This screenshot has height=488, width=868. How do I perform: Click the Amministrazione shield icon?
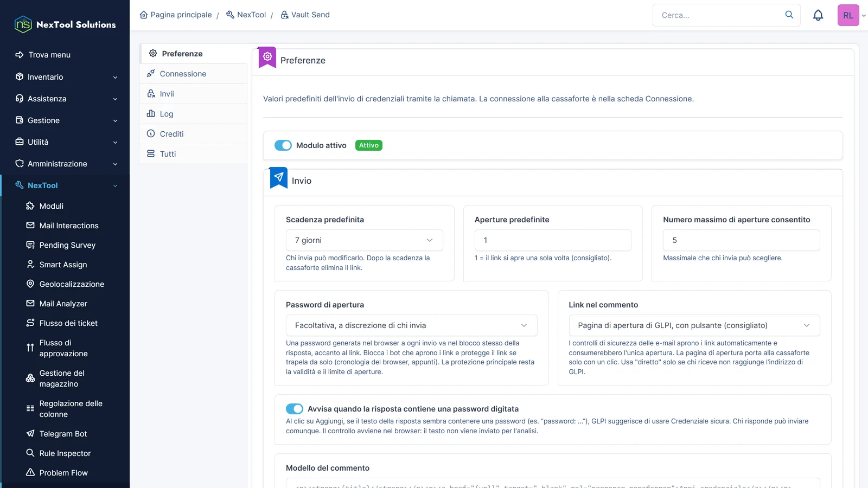pos(20,163)
